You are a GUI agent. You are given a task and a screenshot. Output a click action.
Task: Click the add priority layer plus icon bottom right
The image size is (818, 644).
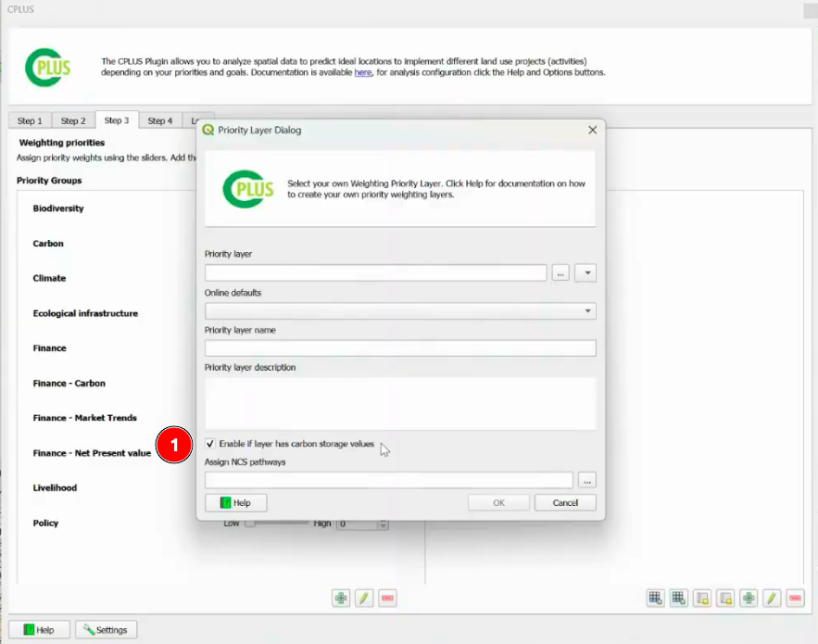pos(748,598)
